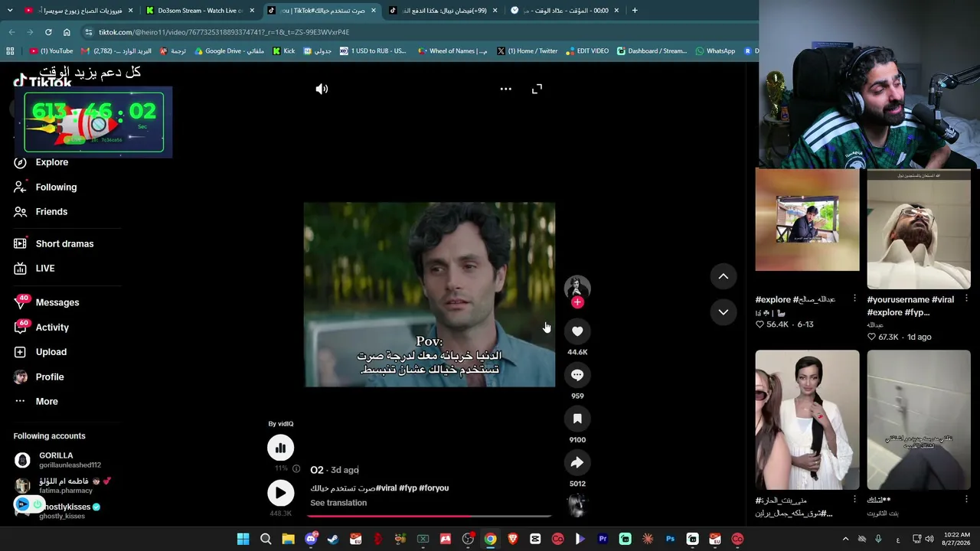Open the Google Drive bookmark
Image resolution: width=980 pixels, height=551 pixels.
coord(230,51)
